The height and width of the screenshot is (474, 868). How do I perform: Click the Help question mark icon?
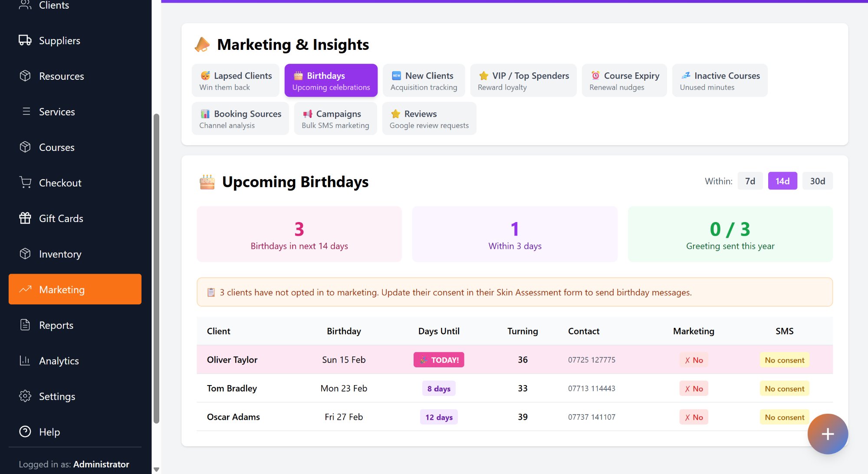25,432
